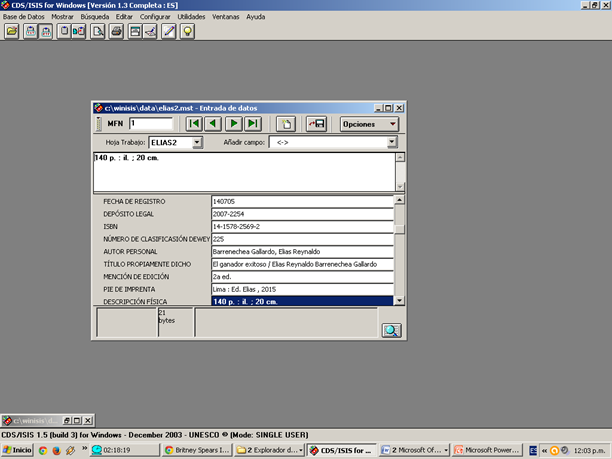
Task: Click the light bulb search tips icon
Action: tap(187, 31)
